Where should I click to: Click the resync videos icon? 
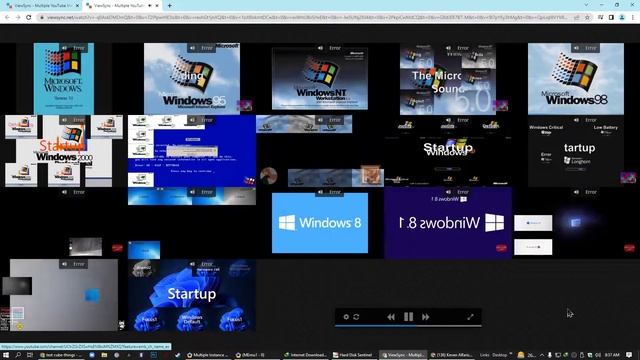356,317
